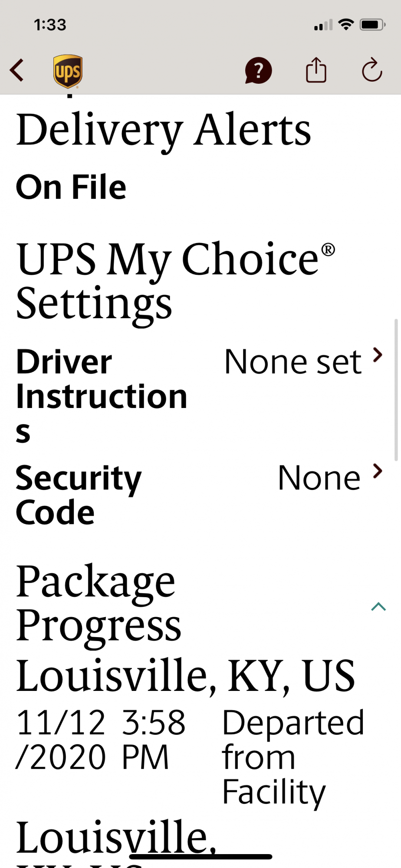
Task: Tap the Security Code 'None' value
Action: coord(319,478)
